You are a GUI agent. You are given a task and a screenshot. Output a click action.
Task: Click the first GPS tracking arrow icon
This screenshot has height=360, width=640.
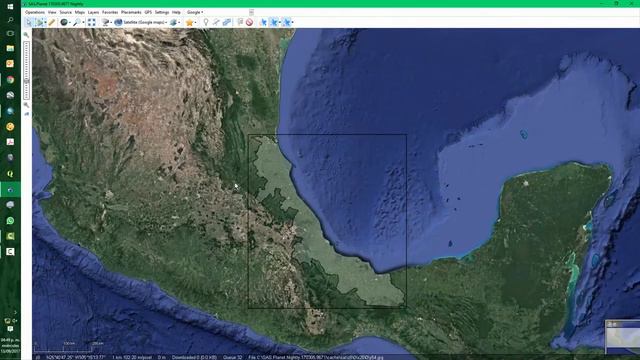(264, 22)
